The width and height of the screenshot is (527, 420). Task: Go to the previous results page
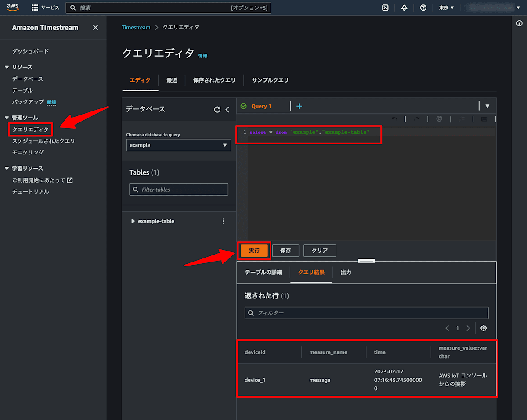[447, 328]
